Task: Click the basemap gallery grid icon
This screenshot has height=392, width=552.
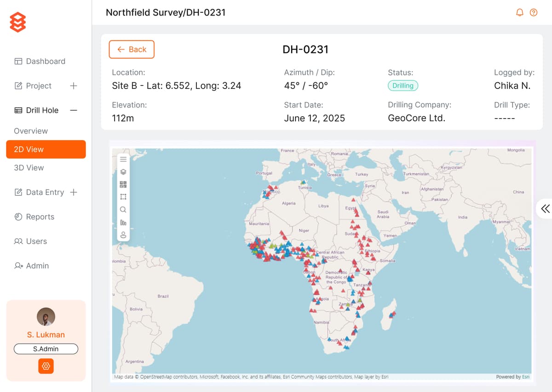Action: click(123, 184)
